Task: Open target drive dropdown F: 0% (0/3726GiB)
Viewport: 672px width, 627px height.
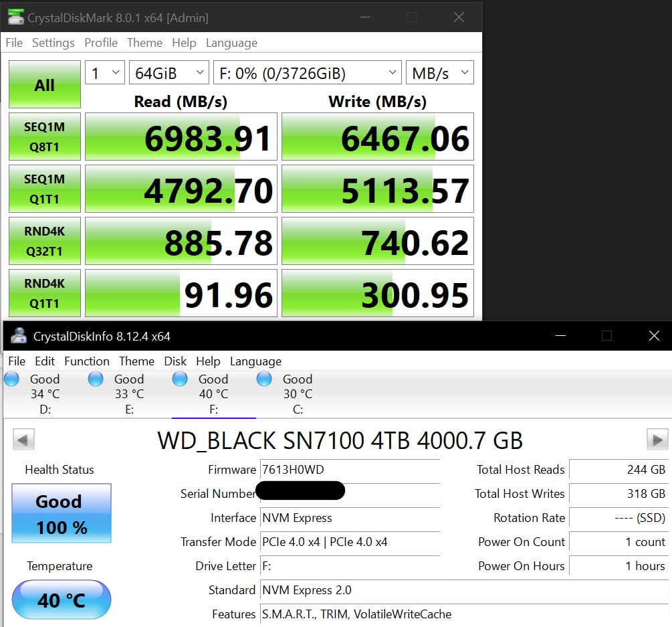Action: pos(308,73)
